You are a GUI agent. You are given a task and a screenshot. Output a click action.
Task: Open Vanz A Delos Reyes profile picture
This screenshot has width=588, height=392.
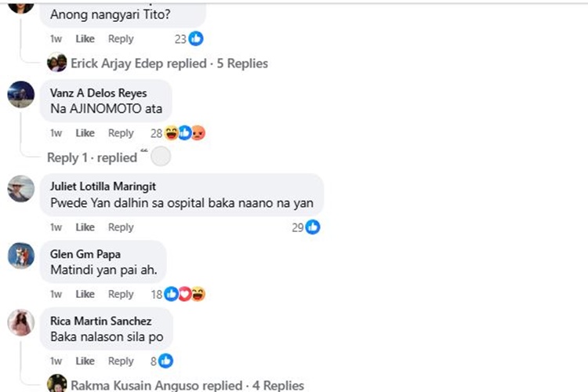(21, 95)
